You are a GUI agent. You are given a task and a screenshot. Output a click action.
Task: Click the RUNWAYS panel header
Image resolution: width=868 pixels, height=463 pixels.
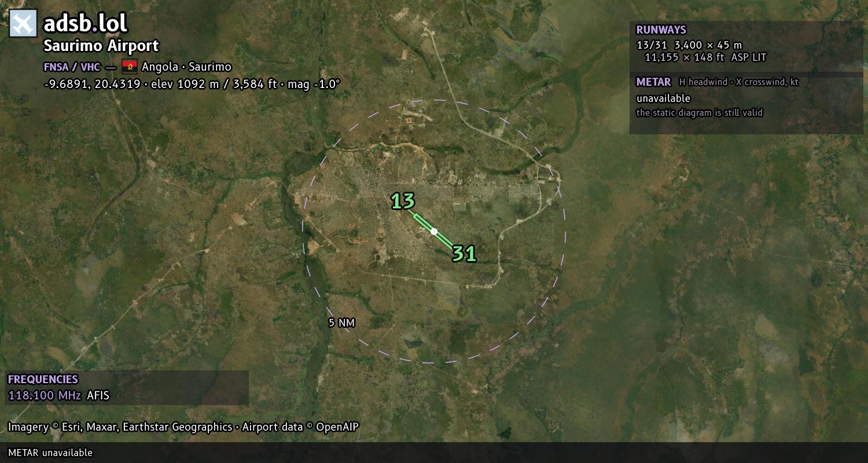(661, 30)
